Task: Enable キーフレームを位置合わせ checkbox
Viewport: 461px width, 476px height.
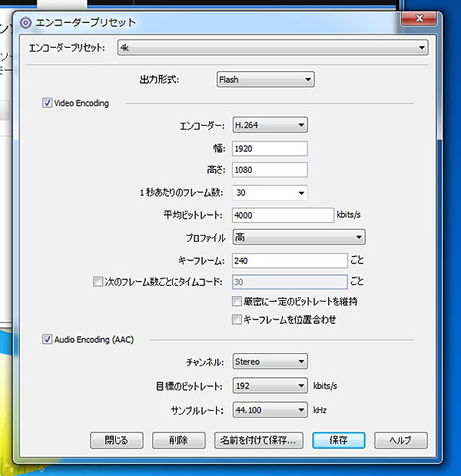Action: pos(237,319)
